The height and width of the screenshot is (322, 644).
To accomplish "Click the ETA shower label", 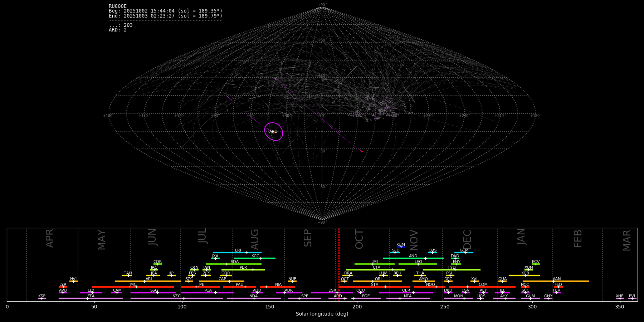I will tap(91, 296).
